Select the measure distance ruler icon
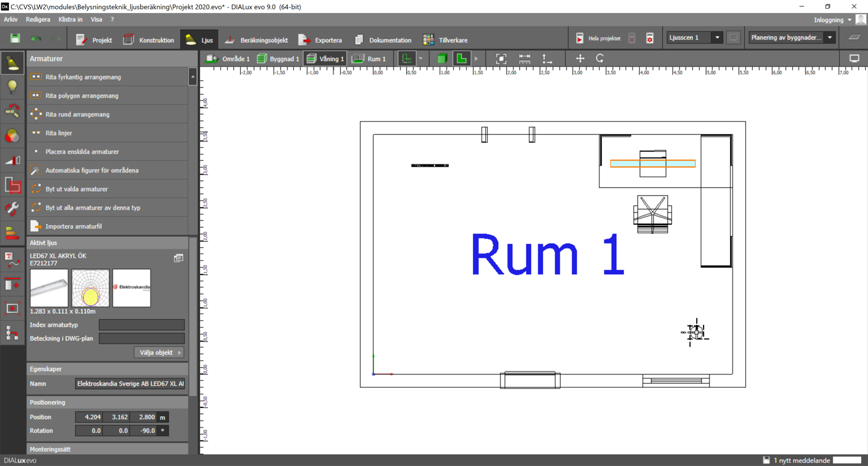The width and height of the screenshot is (868, 466). [x=524, y=58]
